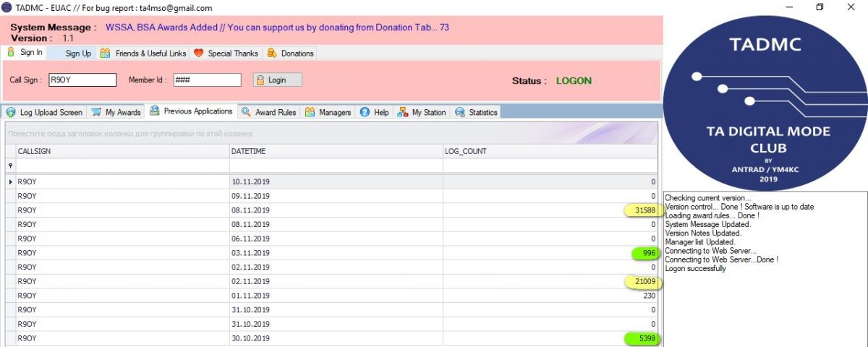The image size is (868, 347).
Task: Click the CALLSIGN filter row cell
Action: pos(122,166)
